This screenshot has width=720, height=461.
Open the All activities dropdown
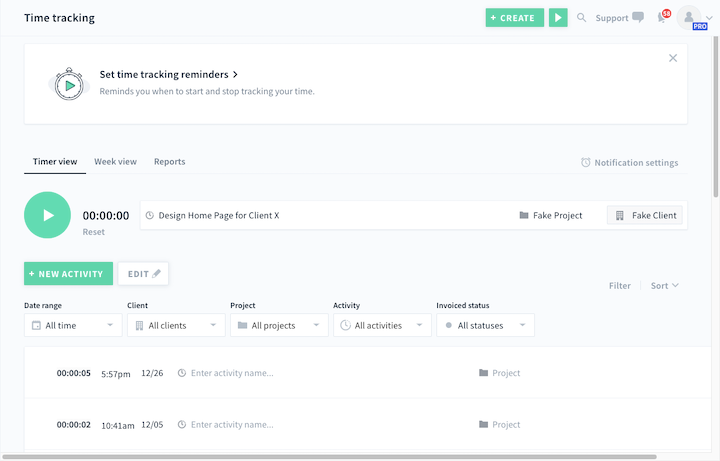(x=382, y=325)
